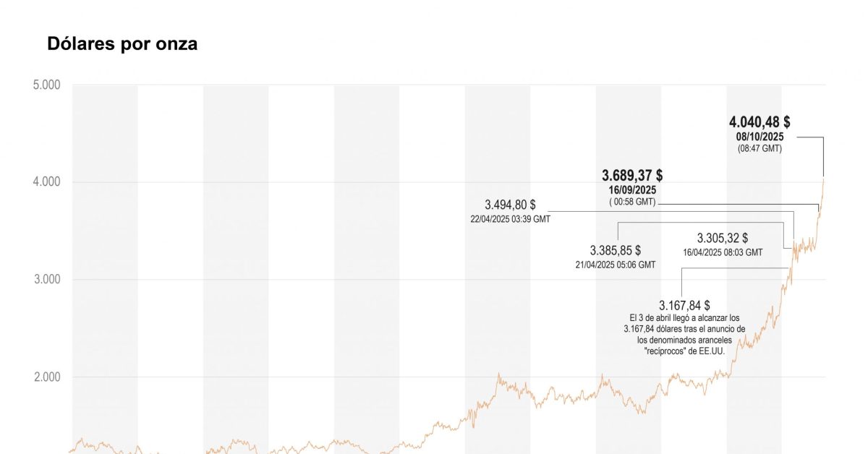Image resolution: width=868 pixels, height=454 pixels.
Task: Click the paragraph about the 3 de abril tariffs
Action: pos(684,335)
